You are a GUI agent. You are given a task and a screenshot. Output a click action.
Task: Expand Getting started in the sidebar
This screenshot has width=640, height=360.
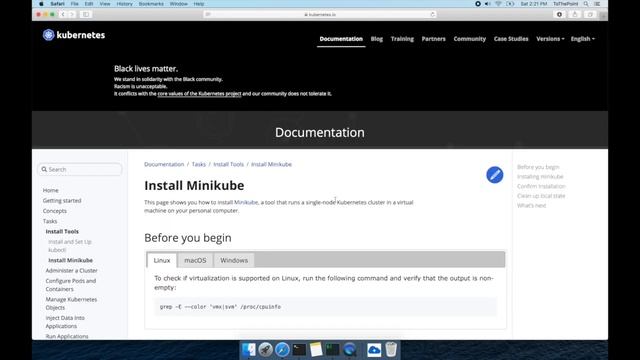tap(62, 200)
